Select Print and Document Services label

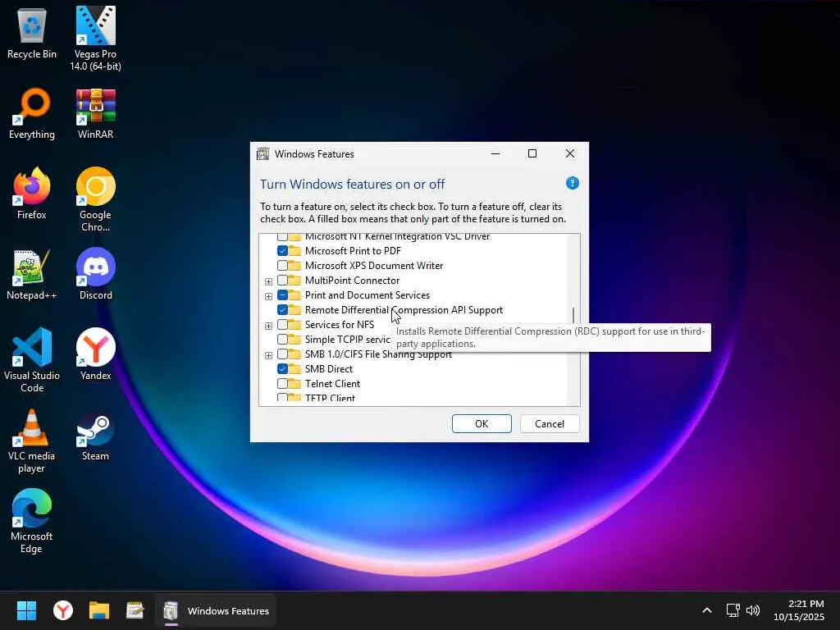367,295
